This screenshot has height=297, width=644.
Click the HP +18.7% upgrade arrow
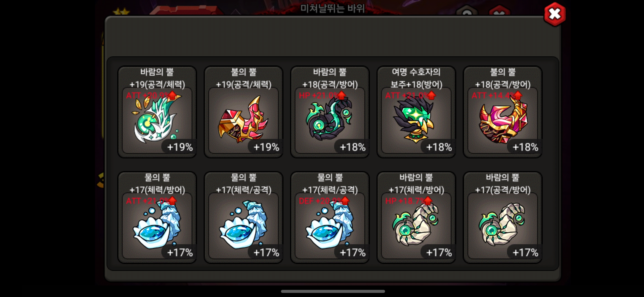click(x=428, y=201)
